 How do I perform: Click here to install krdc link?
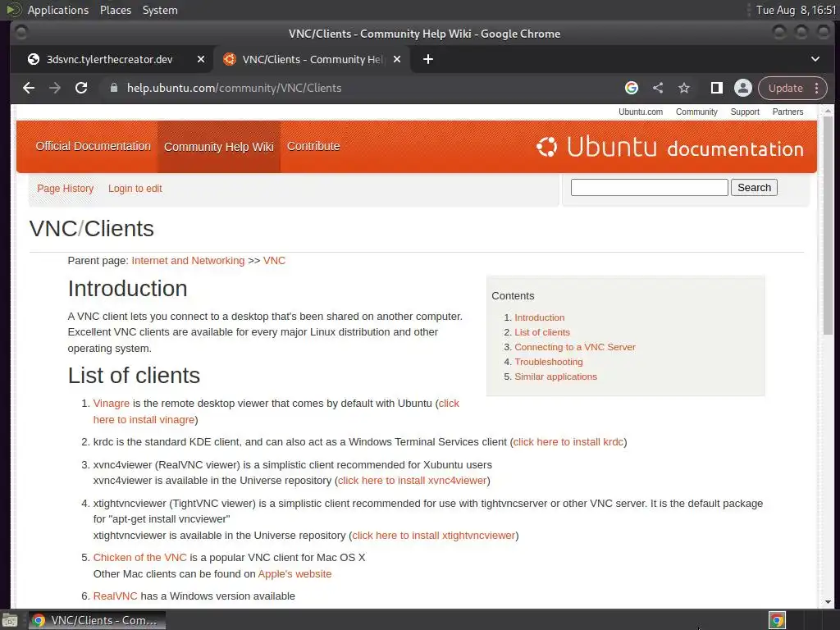pyautogui.click(x=568, y=442)
